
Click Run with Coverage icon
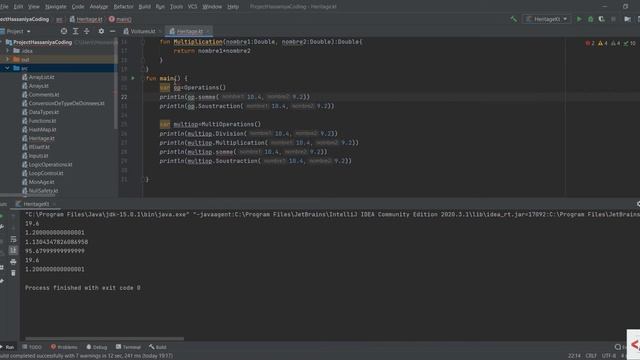coord(602,19)
